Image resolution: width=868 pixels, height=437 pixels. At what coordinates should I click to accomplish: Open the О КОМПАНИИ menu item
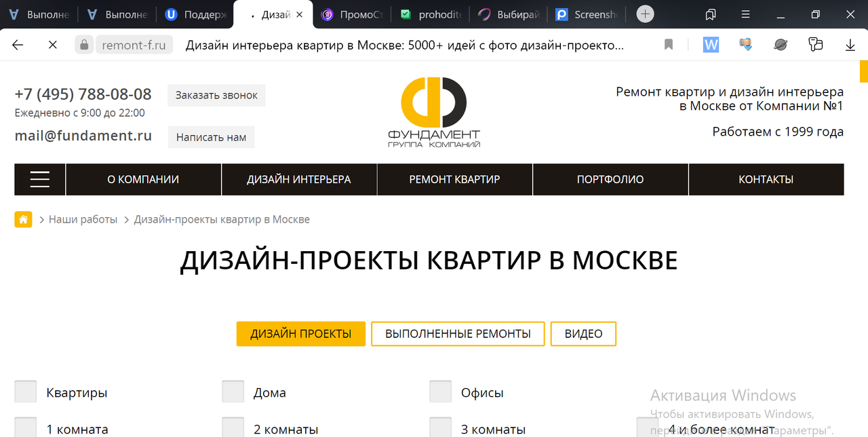pyautogui.click(x=143, y=179)
